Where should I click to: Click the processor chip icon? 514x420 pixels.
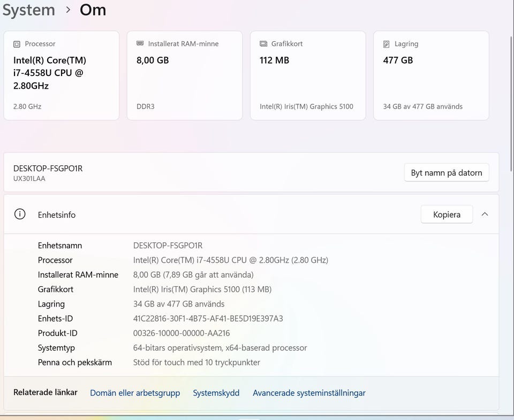point(17,44)
